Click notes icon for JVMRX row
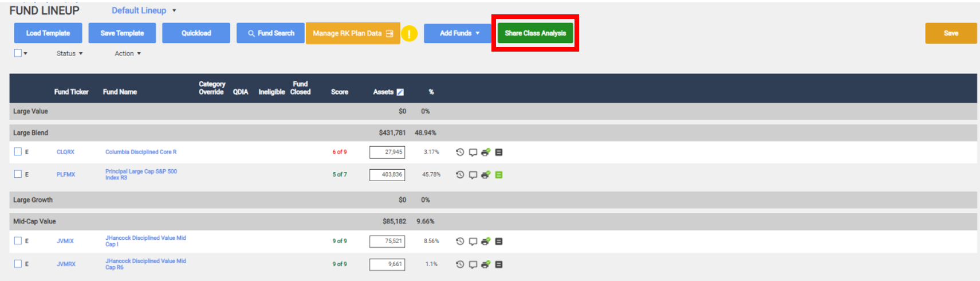The image size is (980, 281). [x=499, y=264]
